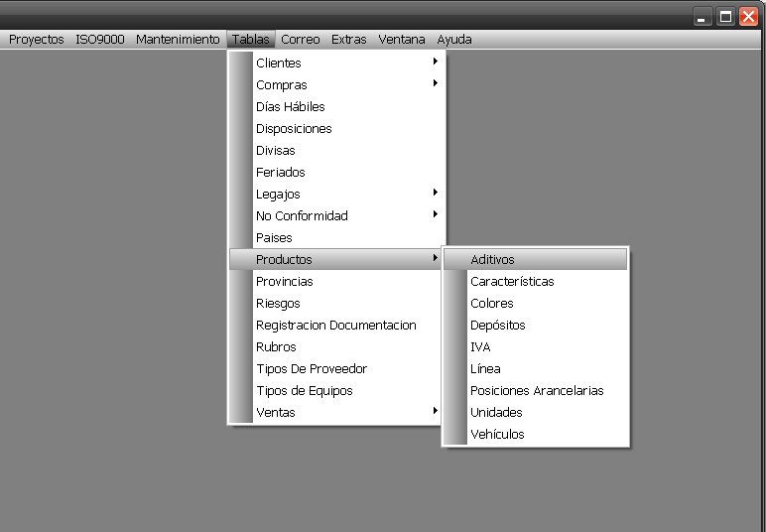Open the Proyectos menu
Screen dimensions: 766x532
pyautogui.click(x=36, y=40)
